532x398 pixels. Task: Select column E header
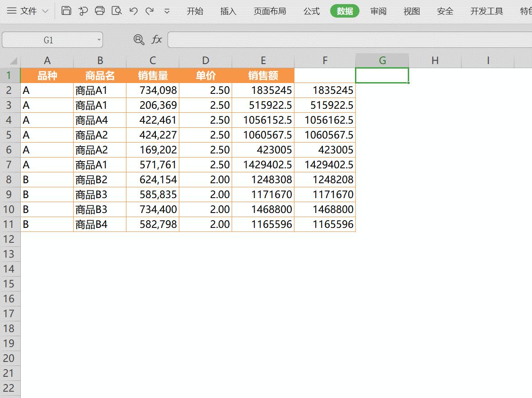(x=263, y=60)
